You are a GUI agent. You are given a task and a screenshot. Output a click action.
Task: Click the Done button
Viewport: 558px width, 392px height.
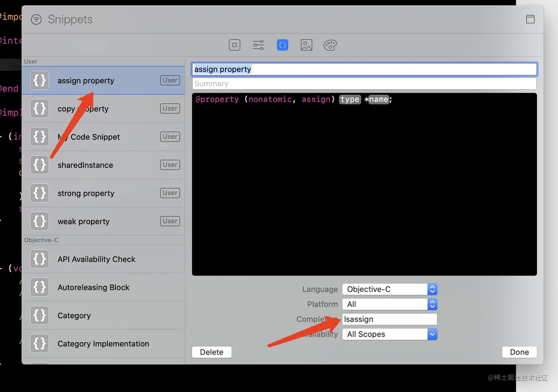[519, 352]
